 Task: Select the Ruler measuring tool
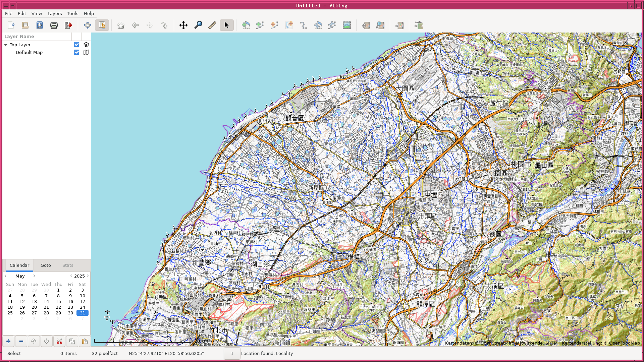[212, 25]
